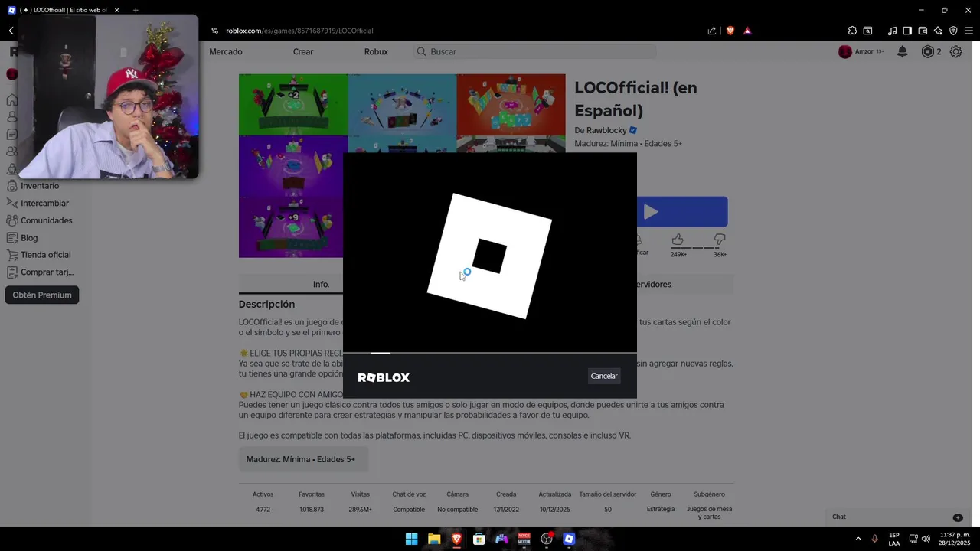Viewport: 980px width, 551px height.
Task: Open the clock and date panel
Action: coord(954,539)
